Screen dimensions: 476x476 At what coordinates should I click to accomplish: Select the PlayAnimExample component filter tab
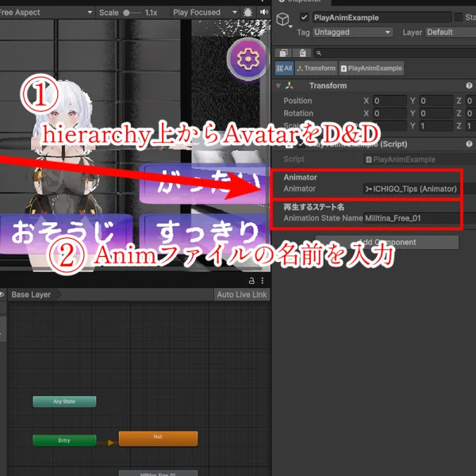pos(371,68)
